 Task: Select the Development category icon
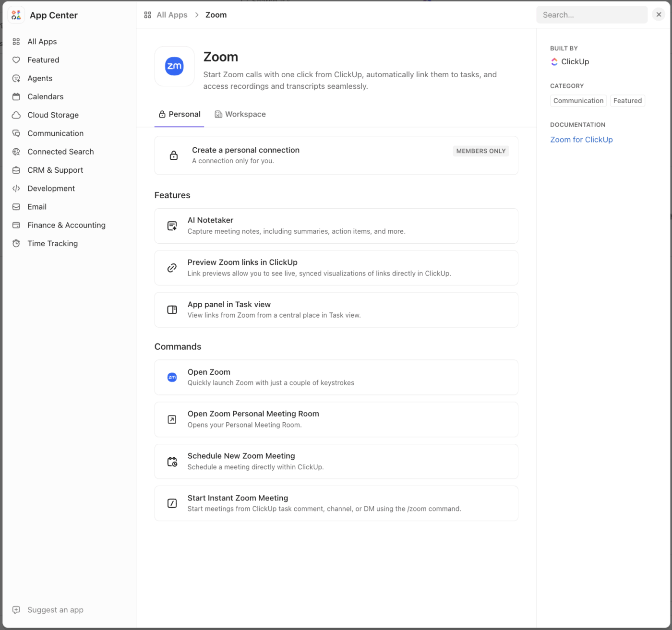pos(16,188)
